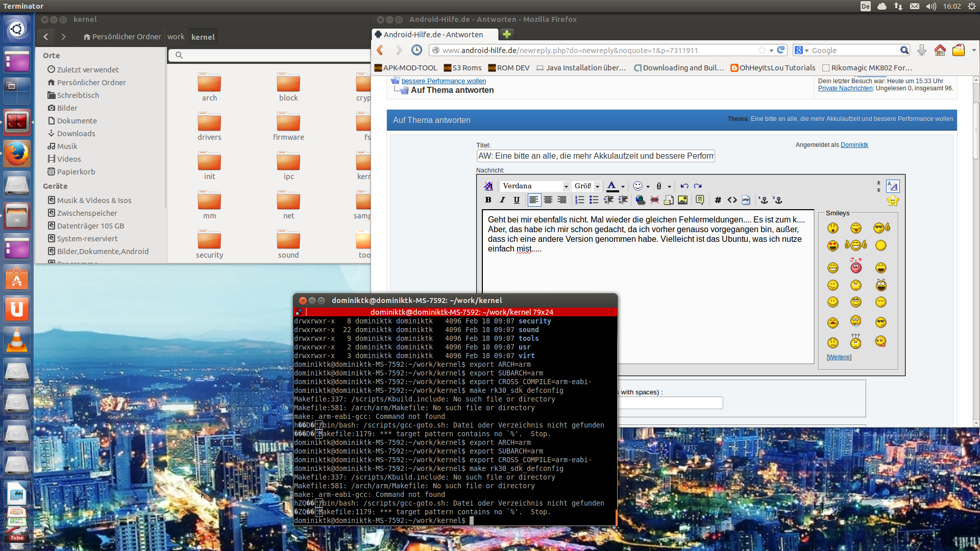
Task: Open the Firefox downloads arrow icon
Action: (921, 50)
